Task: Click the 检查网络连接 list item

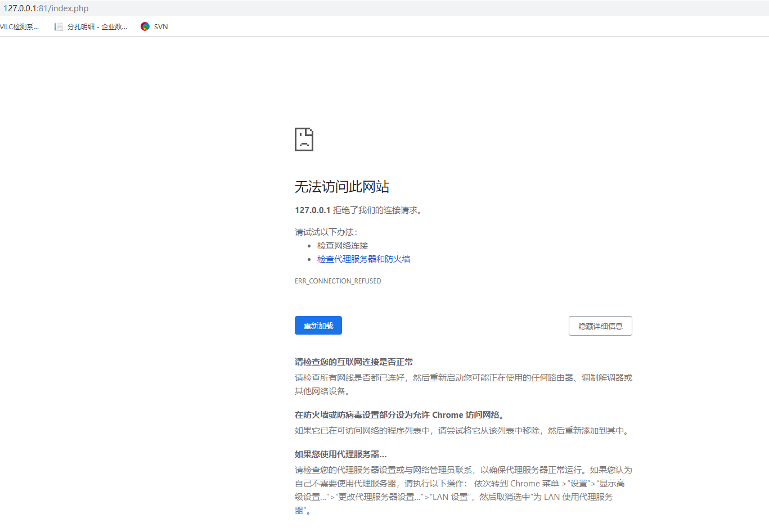Action: 343,246
